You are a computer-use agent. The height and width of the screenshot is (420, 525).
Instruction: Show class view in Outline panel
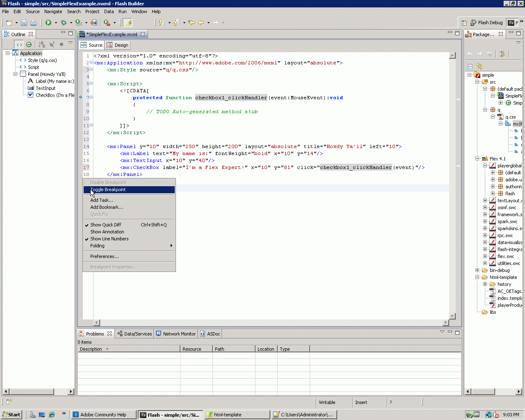tap(29, 44)
